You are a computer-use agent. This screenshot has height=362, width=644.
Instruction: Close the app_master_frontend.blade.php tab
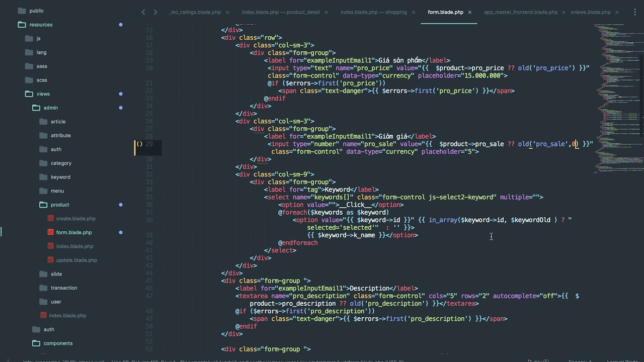pos(564,12)
